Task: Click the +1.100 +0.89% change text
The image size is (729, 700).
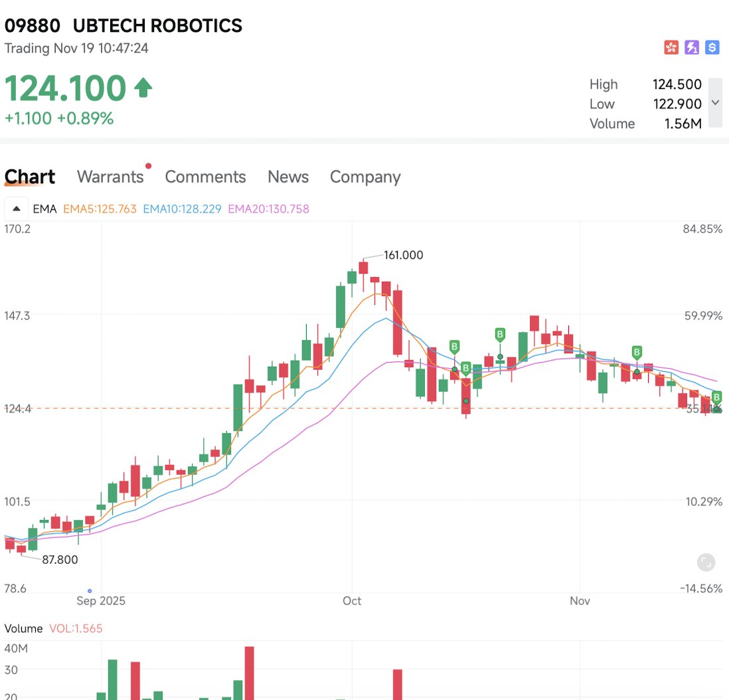Action: coord(59,118)
